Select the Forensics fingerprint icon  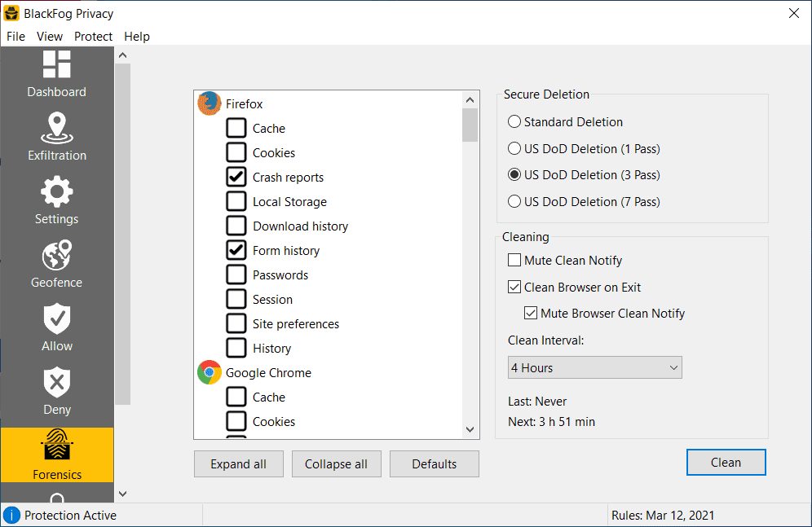click(x=56, y=446)
